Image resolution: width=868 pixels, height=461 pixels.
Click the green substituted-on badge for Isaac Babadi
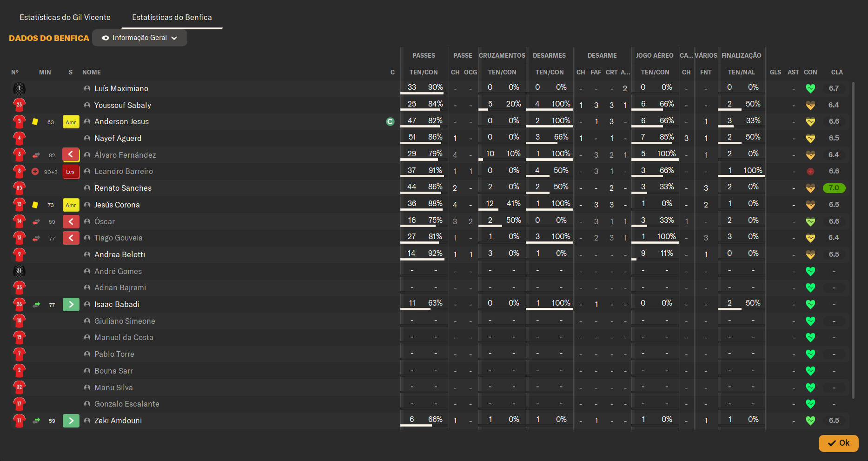(71, 305)
